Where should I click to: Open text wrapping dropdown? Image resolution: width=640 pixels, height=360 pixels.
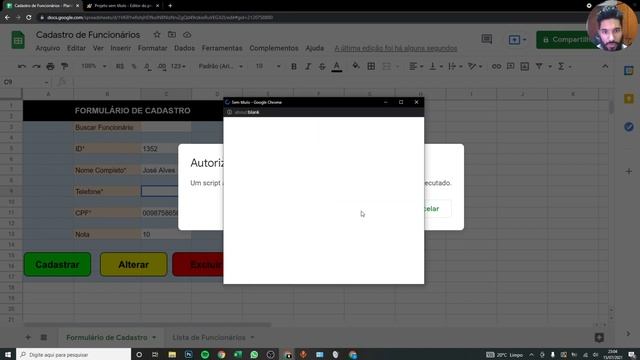coord(454,66)
